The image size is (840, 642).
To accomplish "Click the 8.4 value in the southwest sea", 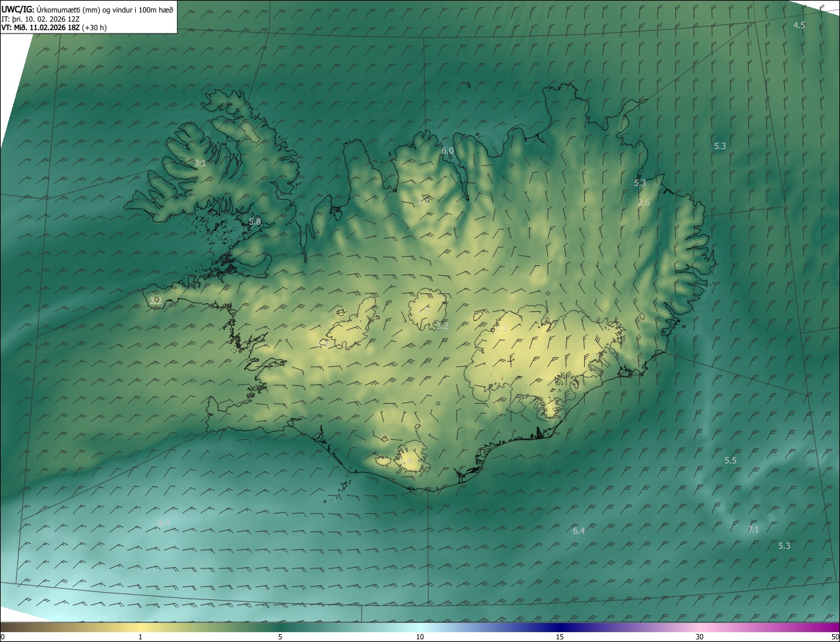I will pos(164,523).
